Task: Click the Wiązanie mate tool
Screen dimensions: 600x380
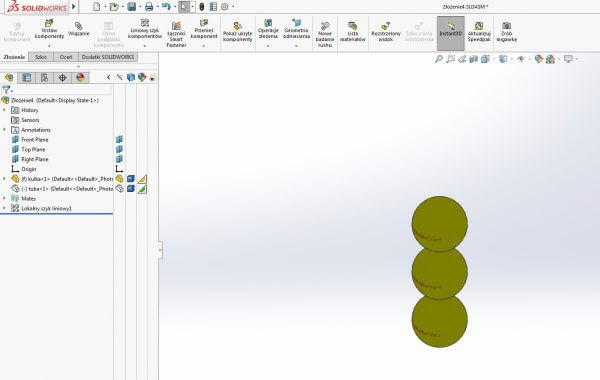Action: point(79,29)
